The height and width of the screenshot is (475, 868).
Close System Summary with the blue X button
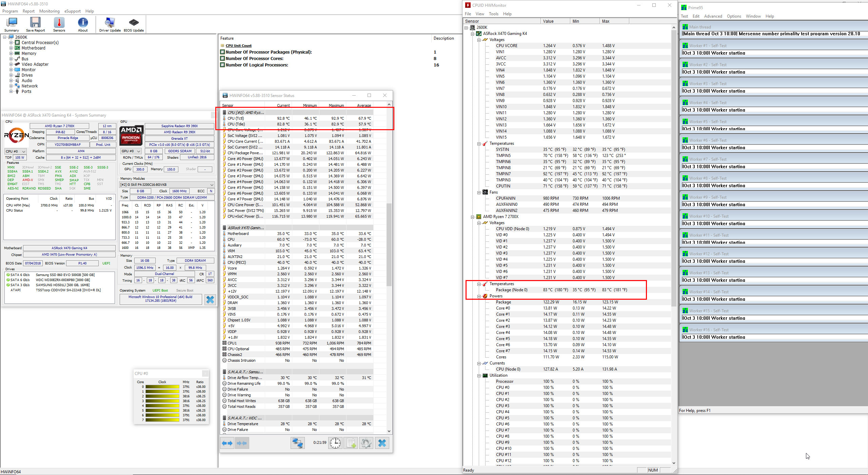pyautogui.click(x=210, y=300)
